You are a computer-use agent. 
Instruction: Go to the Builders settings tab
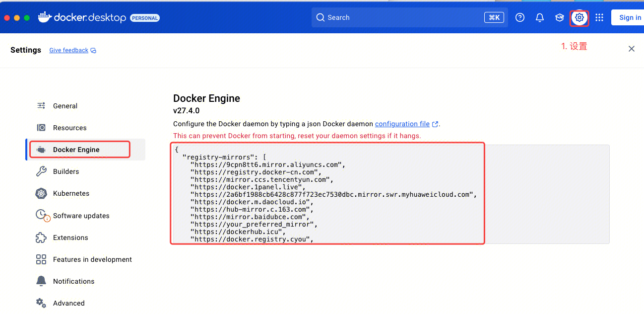click(85, 171)
